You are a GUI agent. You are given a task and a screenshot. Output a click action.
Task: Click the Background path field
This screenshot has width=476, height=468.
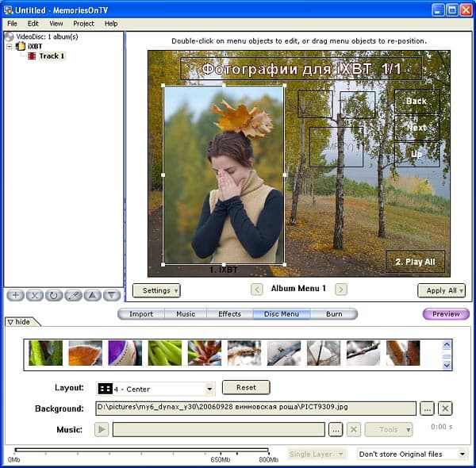pyautogui.click(x=256, y=409)
